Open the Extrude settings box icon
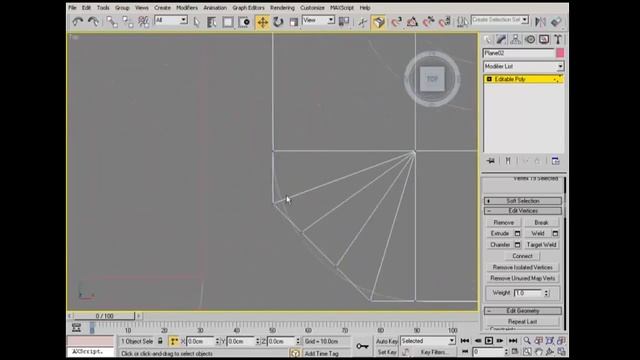Viewport: 640px width, 360px height. pos(517,233)
